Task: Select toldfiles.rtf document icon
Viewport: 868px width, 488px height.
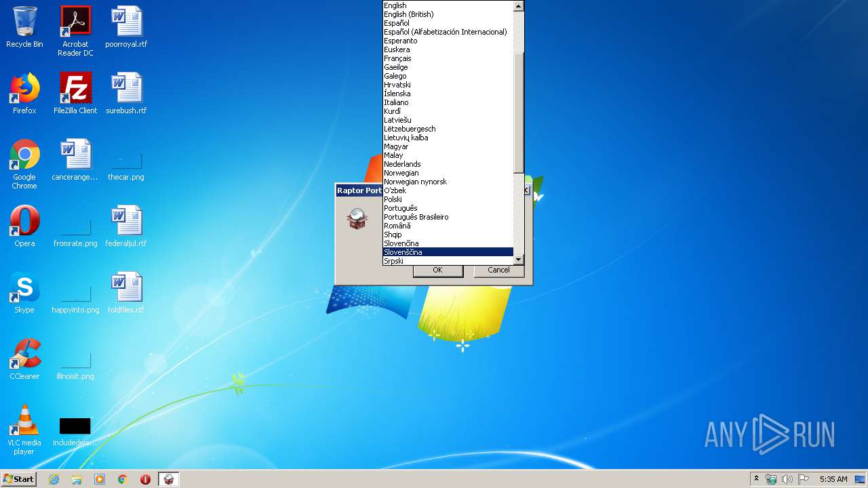Action: tap(126, 293)
